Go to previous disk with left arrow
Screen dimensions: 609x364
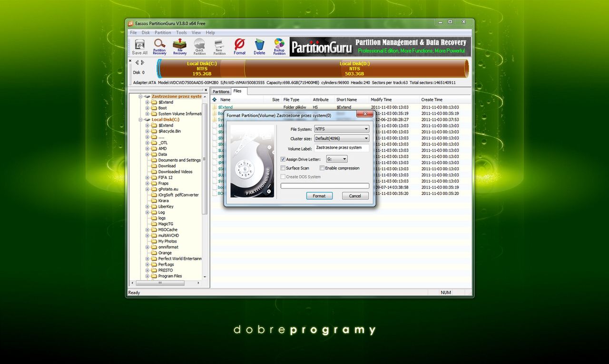coord(137,62)
